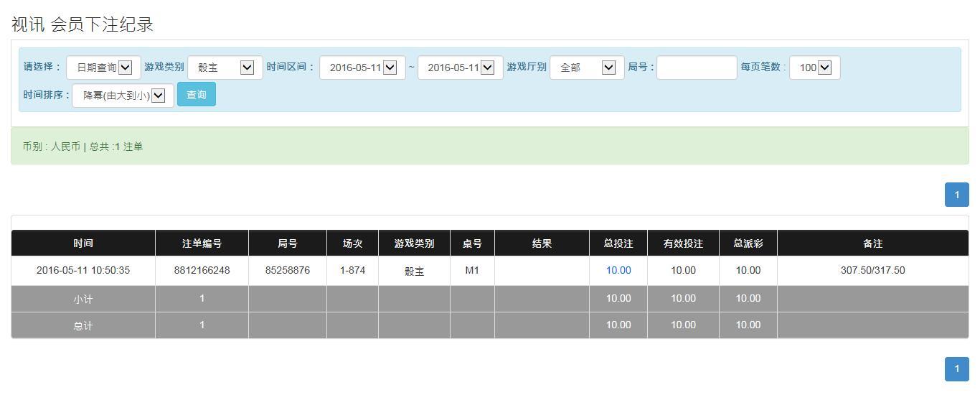Viewport: 980px width, 418px height.
Task: Click the 备注 cell showing 307.50/317.50
Action: (872, 270)
